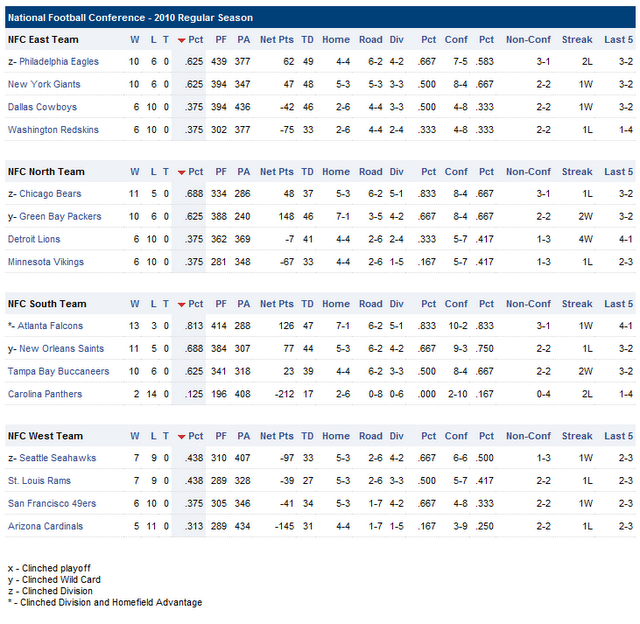Screen dimensions: 640x624
Task: Click the red sort arrow in NFC South header
Action: (x=181, y=304)
